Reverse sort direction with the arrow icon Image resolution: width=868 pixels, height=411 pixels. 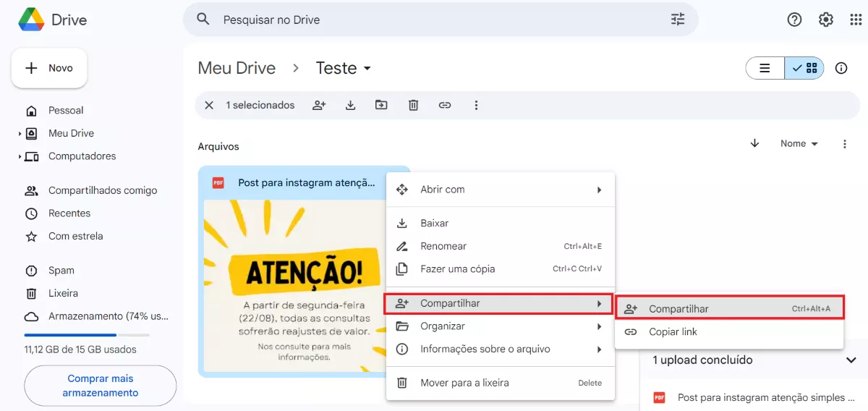(755, 143)
